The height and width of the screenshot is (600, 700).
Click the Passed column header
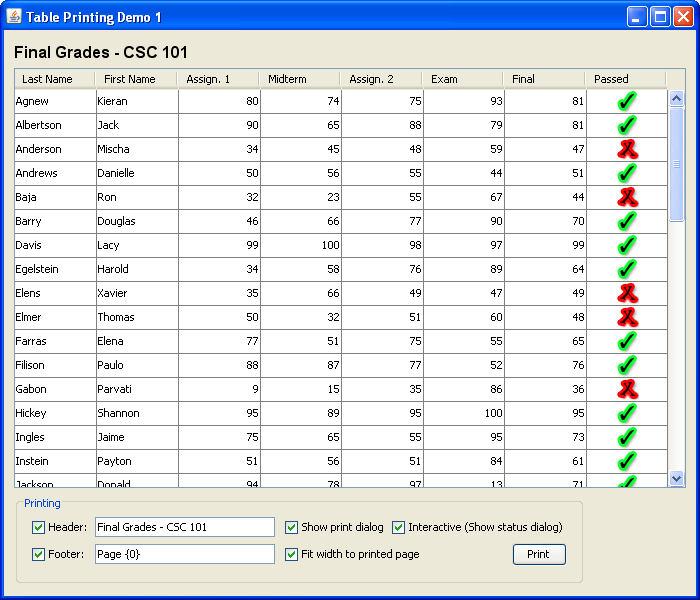[625, 79]
